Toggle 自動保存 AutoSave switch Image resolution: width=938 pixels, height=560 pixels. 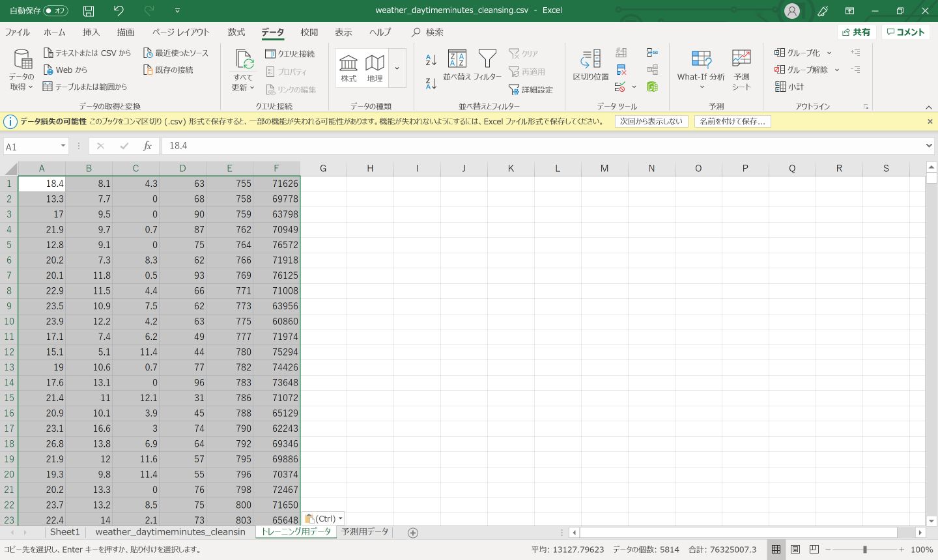tap(55, 10)
